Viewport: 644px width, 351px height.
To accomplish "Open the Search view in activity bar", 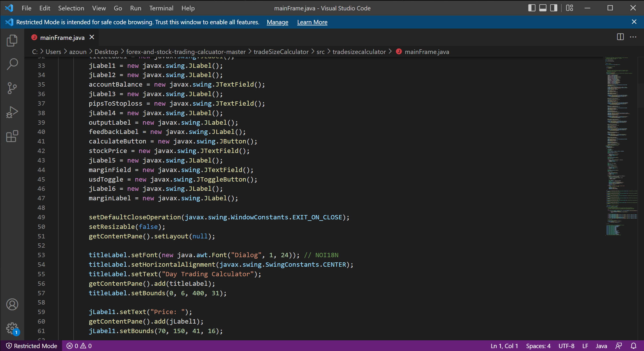I will [12, 64].
